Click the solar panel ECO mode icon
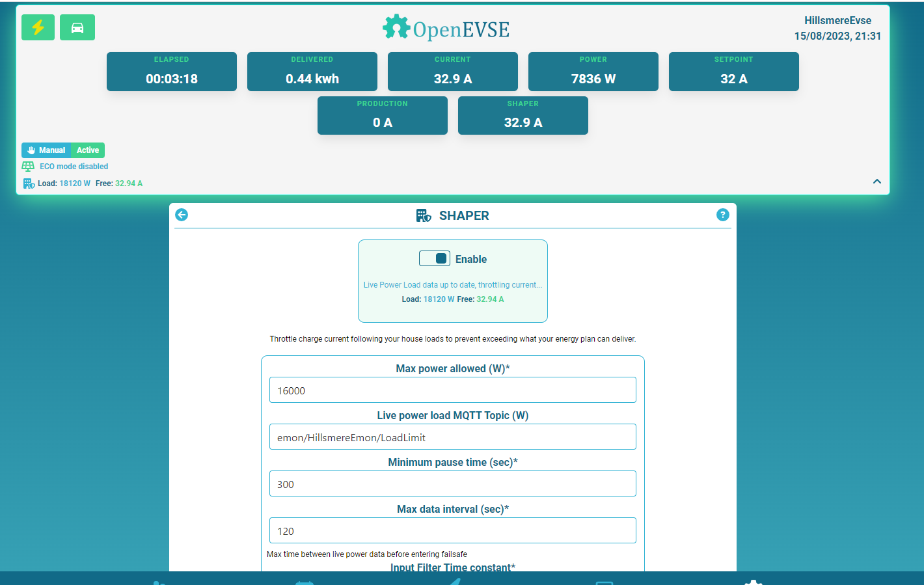The image size is (924, 585). [28, 167]
